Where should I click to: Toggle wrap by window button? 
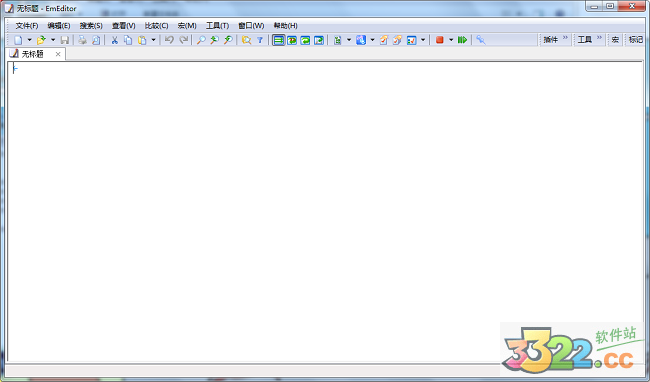pyautogui.click(x=306, y=40)
